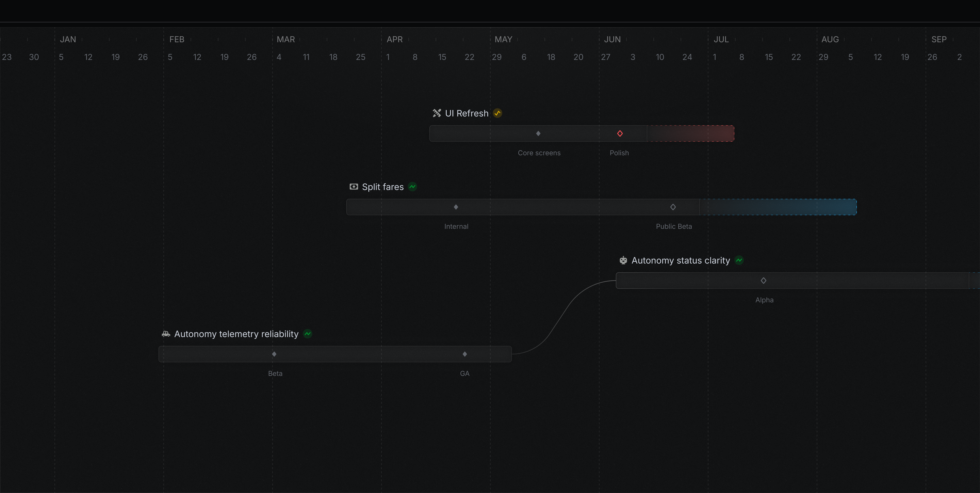This screenshot has width=980, height=493.
Task: Select the Internal milestone diamond
Action: [456, 207]
